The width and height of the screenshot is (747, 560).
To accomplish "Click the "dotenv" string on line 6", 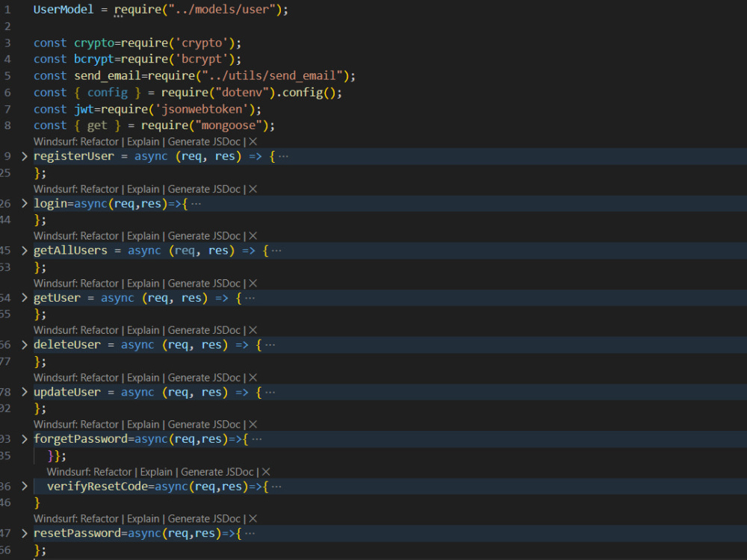I will pos(242,93).
